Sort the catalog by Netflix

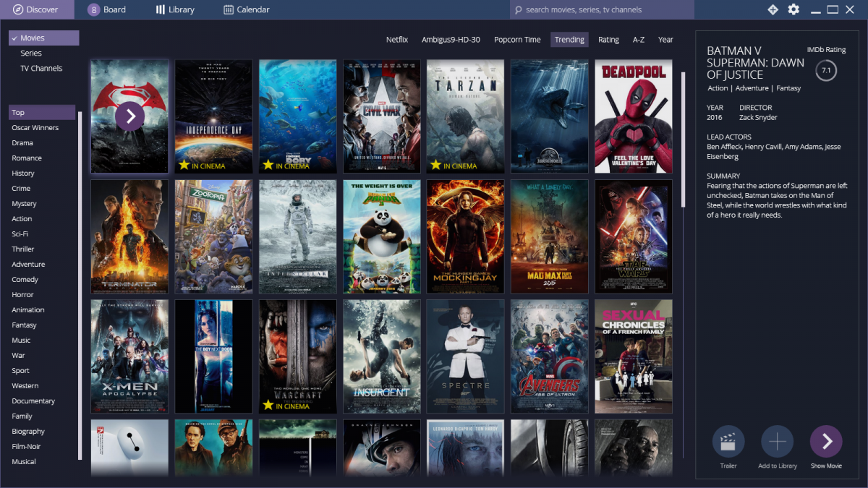coord(397,40)
